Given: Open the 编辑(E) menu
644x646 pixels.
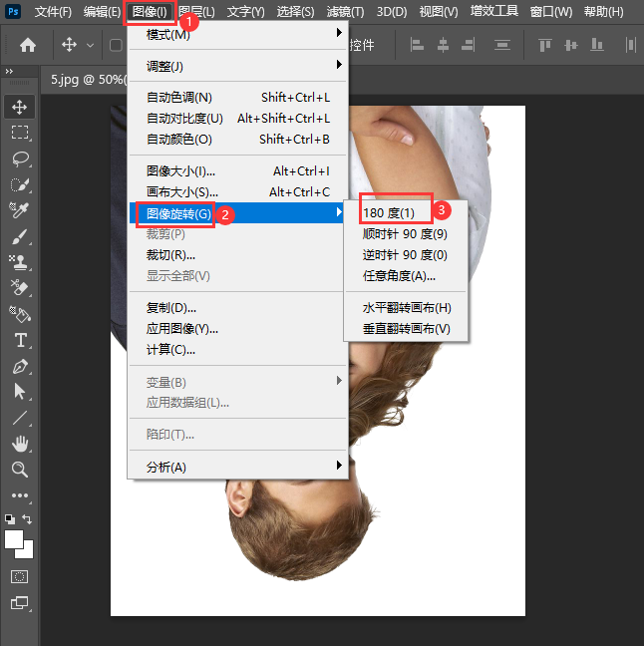Looking at the screenshot, I should tap(102, 12).
